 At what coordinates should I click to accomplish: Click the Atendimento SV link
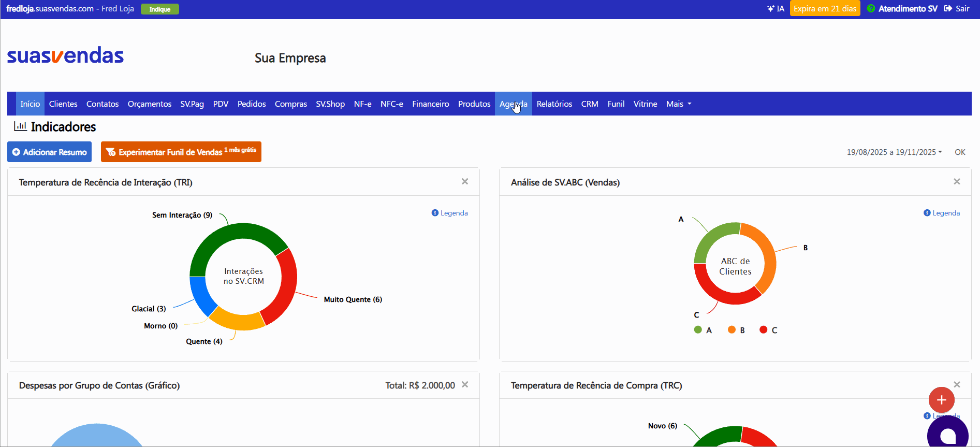tap(908, 8)
